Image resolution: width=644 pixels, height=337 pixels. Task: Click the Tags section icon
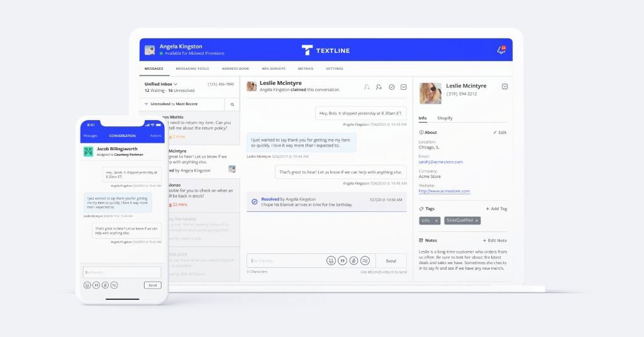pos(421,209)
